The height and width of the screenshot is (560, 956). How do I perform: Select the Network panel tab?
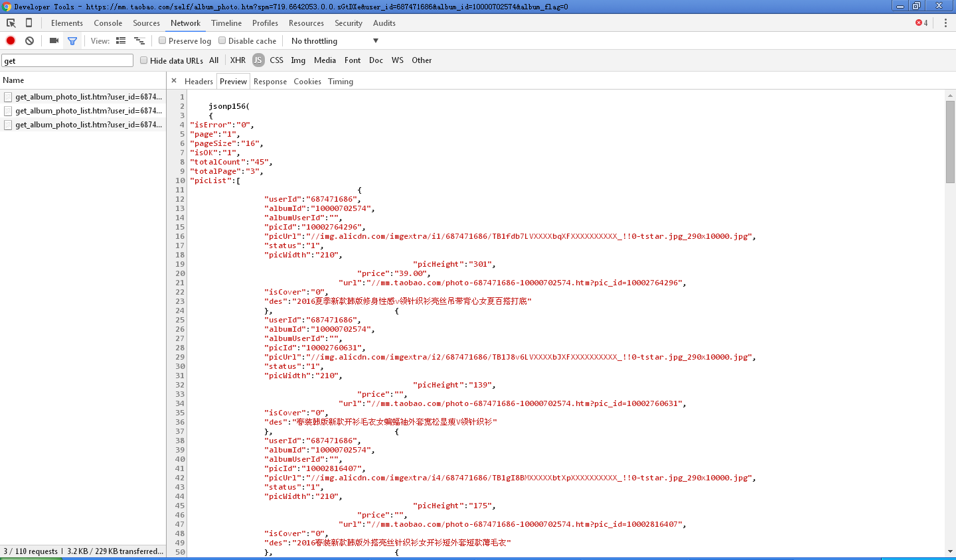pyautogui.click(x=185, y=23)
